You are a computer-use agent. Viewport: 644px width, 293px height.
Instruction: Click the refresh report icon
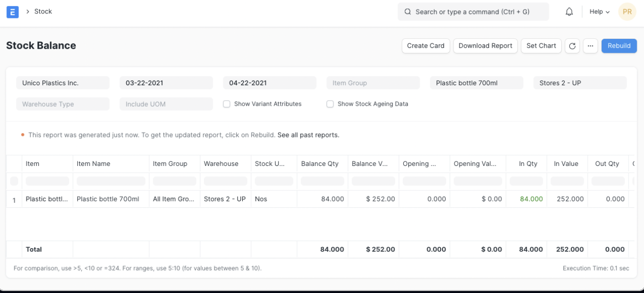pos(572,46)
